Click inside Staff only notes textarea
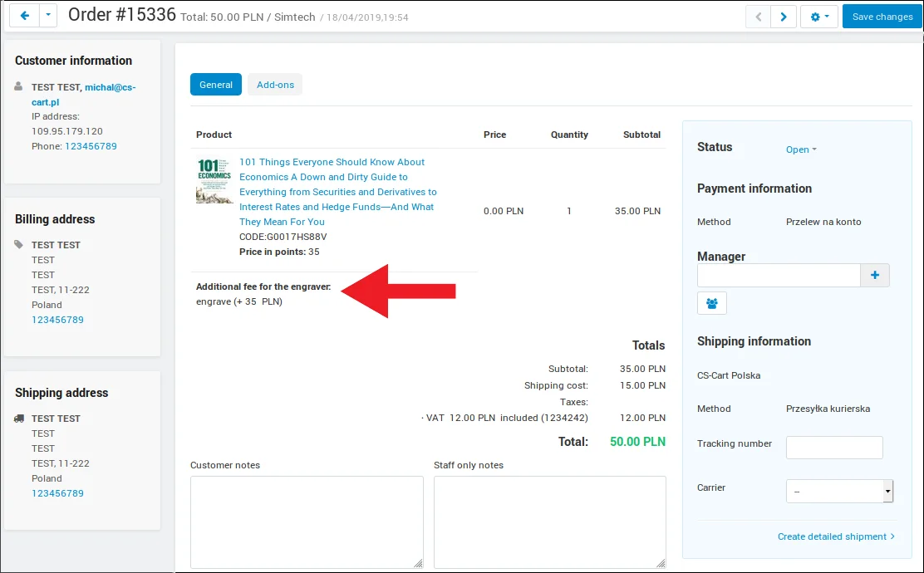The height and width of the screenshot is (573, 924). click(x=549, y=522)
